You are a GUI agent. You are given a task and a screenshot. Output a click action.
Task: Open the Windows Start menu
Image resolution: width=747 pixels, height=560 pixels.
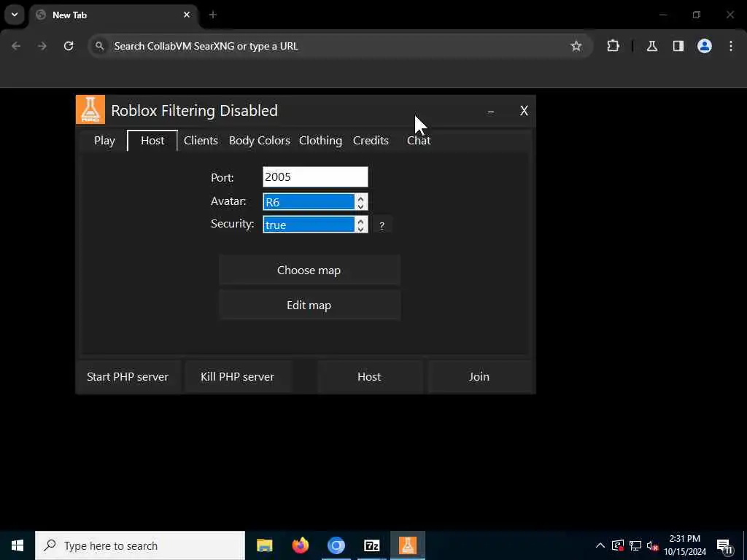[x=18, y=545]
